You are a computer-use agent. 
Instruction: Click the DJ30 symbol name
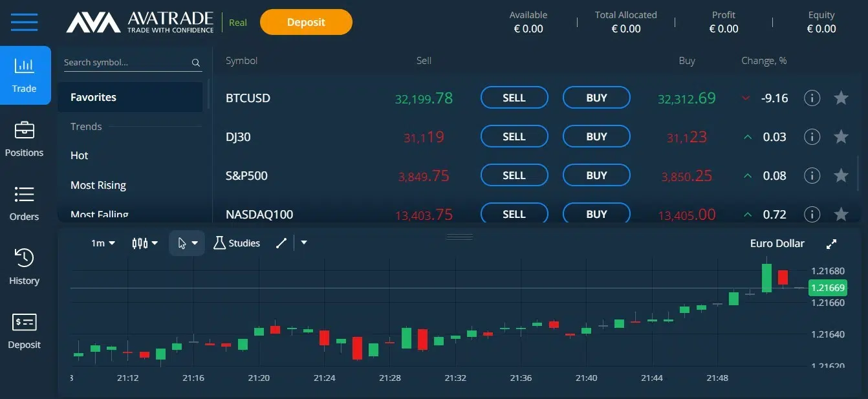238,137
